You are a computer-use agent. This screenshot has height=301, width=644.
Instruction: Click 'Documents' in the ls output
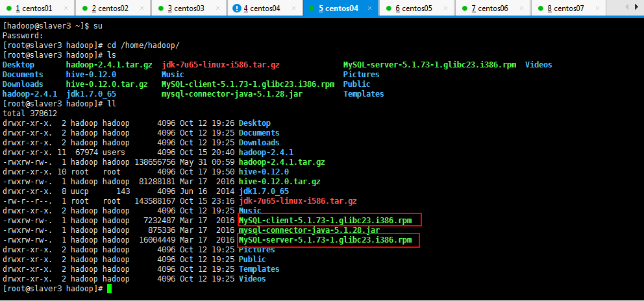23,75
